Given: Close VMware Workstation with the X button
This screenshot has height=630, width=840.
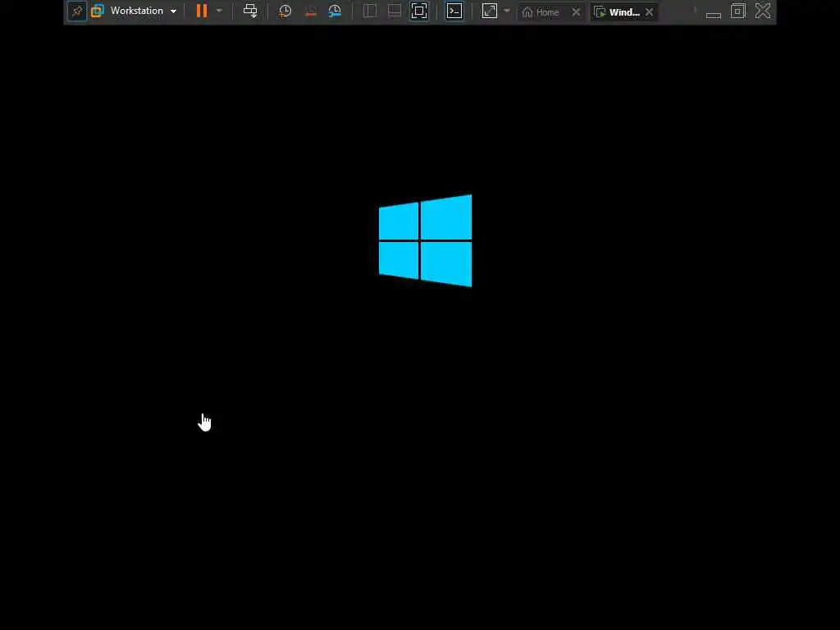Looking at the screenshot, I should pyautogui.click(x=763, y=11).
